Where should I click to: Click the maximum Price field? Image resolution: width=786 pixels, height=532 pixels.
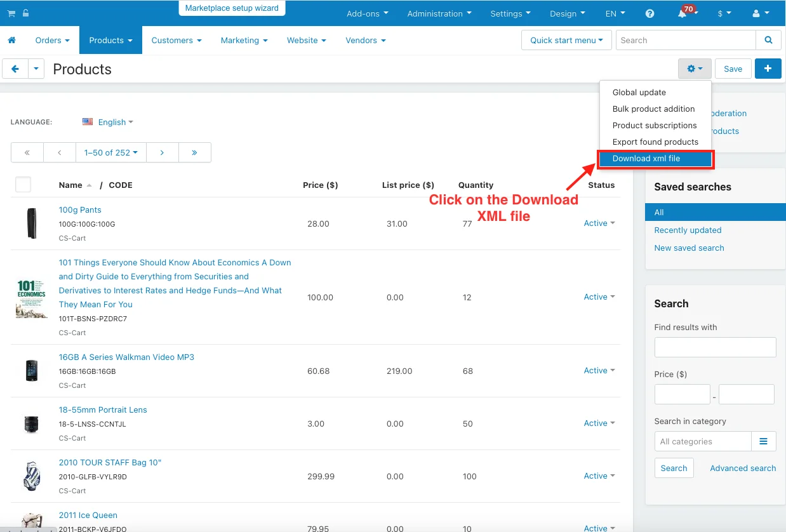pyautogui.click(x=747, y=394)
